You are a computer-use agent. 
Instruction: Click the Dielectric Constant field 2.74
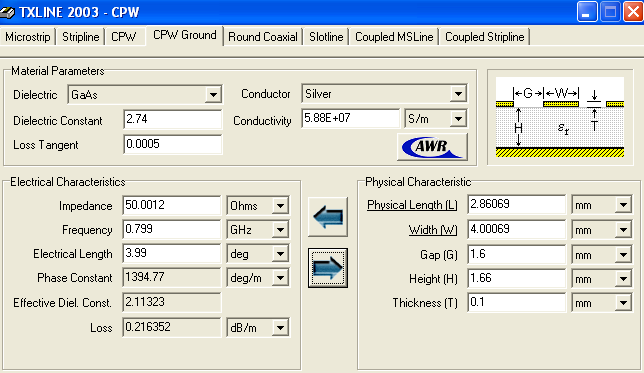tap(172, 120)
